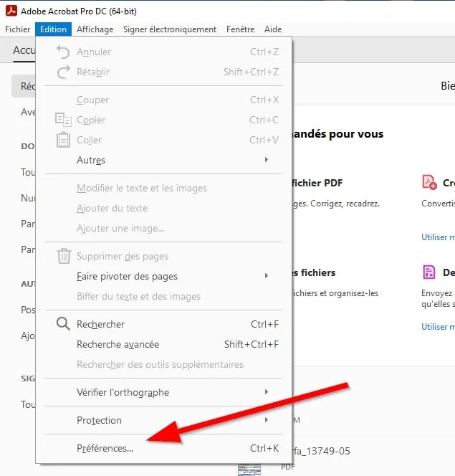455x476 pixels.
Task: Close the open Edition menu via its title
Action: (54, 29)
